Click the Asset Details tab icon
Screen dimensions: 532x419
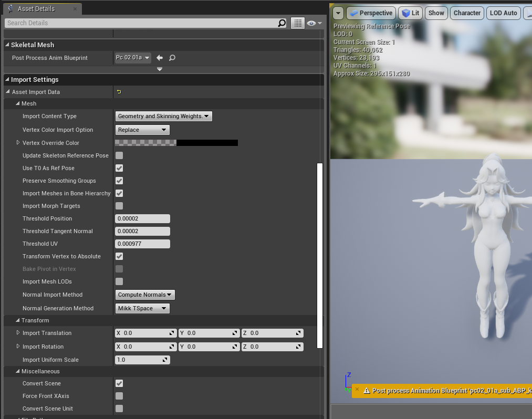pos(11,9)
